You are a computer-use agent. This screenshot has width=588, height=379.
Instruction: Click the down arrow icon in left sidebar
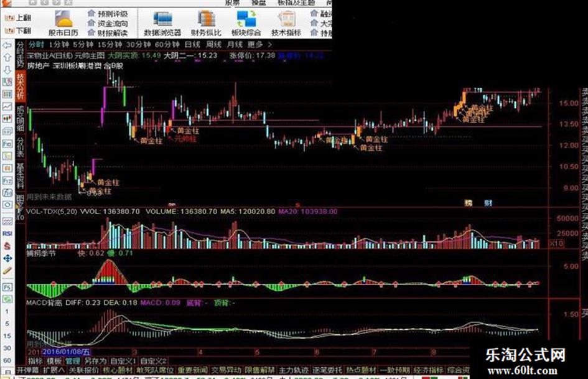pyautogui.click(x=7, y=70)
